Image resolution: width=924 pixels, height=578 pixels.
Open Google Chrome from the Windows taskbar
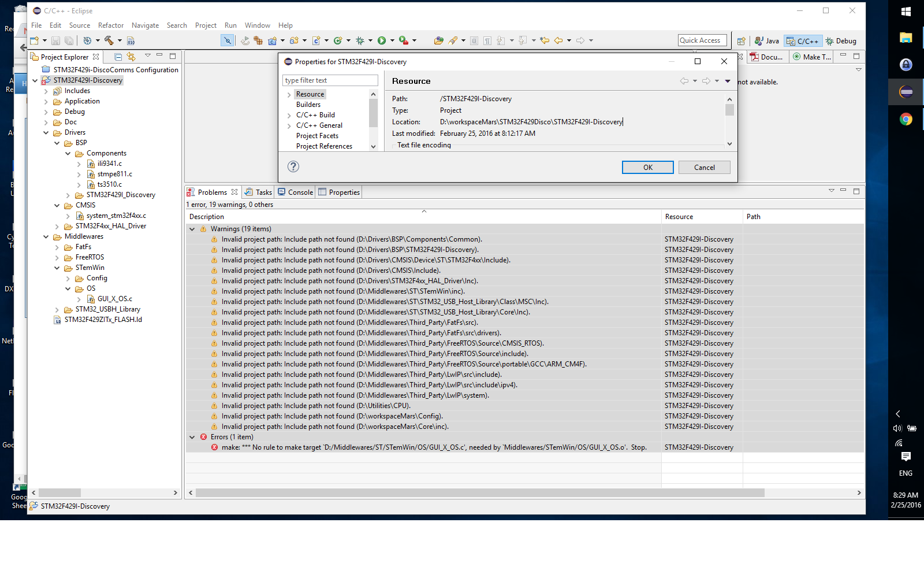[x=906, y=119]
